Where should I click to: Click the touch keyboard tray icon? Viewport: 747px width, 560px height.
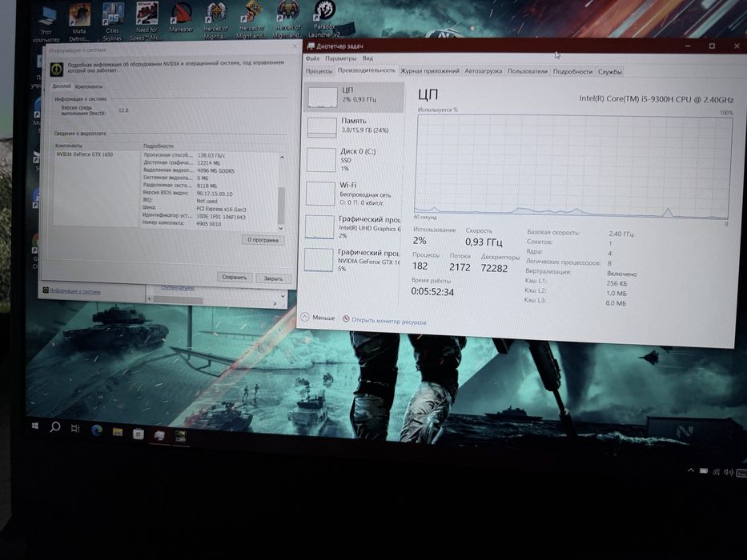pyautogui.click(x=741, y=473)
